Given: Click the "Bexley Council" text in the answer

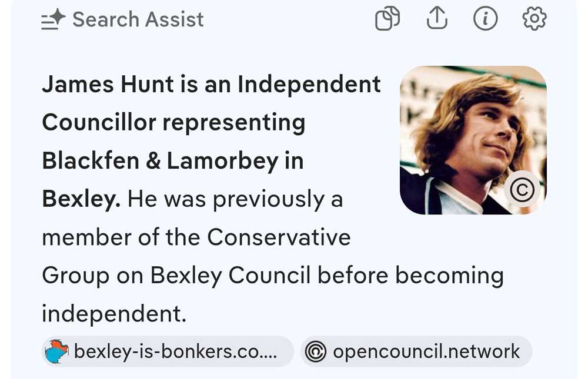Looking at the screenshot, I should point(230,276).
